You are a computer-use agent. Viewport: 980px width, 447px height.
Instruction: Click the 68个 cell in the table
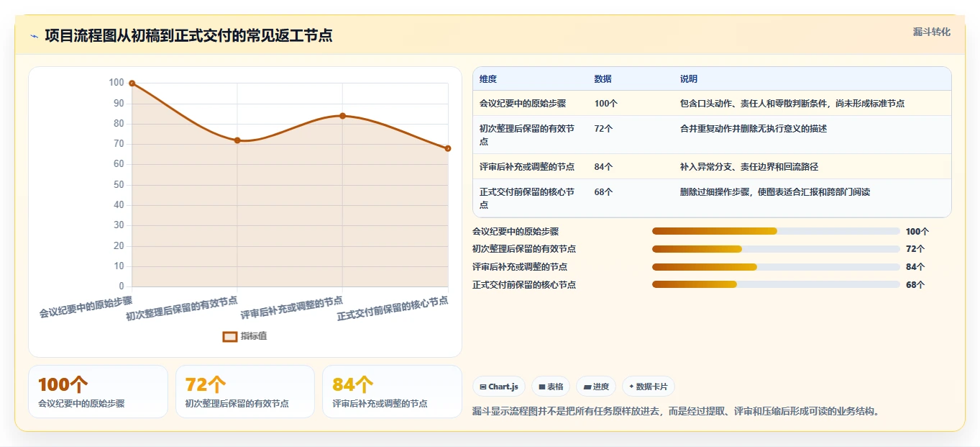pyautogui.click(x=604, y=192)
